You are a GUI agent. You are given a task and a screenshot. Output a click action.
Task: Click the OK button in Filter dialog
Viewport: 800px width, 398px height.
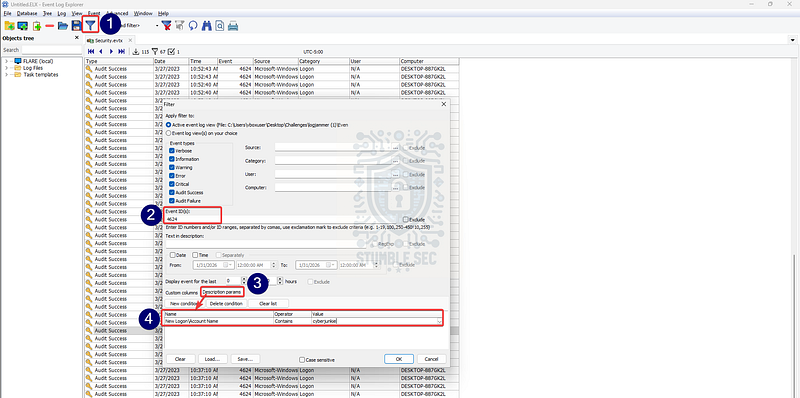tap(398, 359)
